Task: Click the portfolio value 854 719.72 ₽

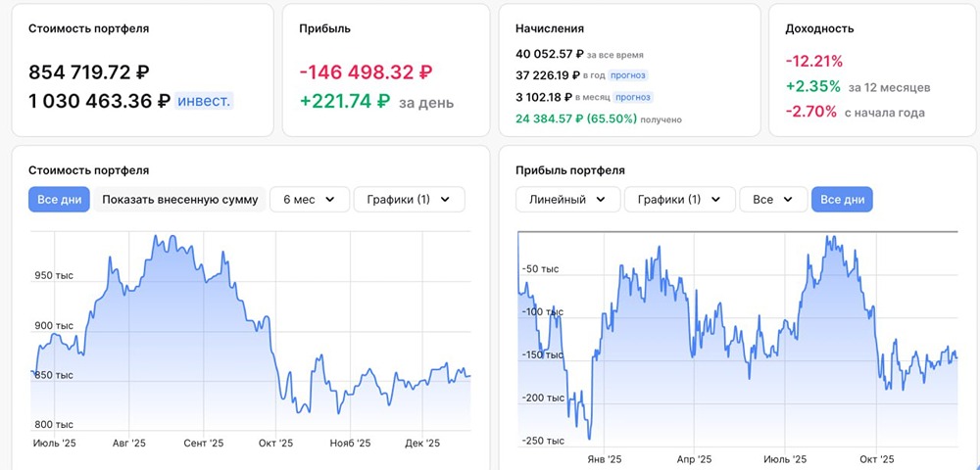Action: 89,72
